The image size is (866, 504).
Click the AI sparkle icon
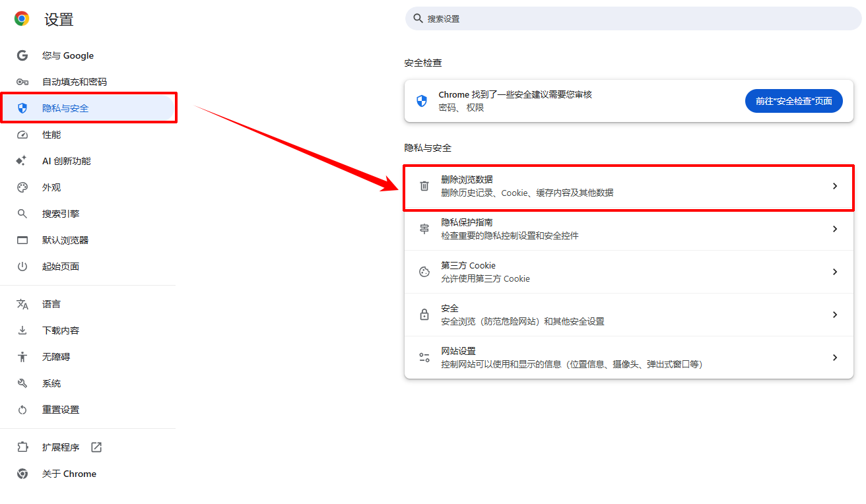(x=22, y=161)
